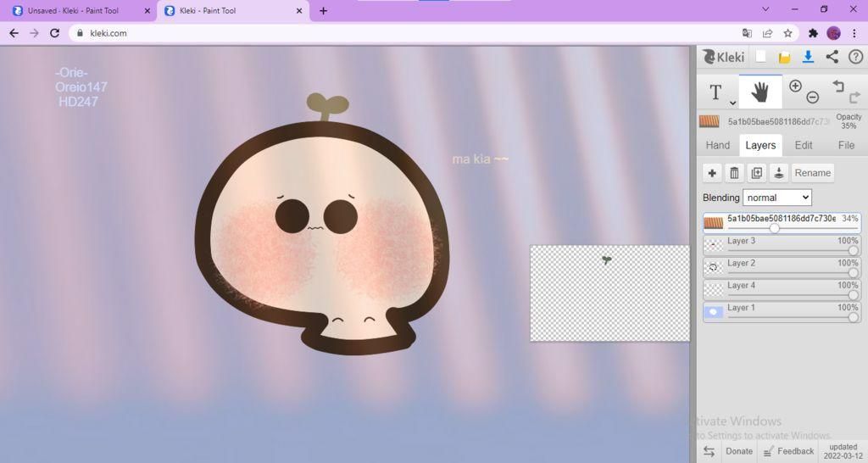Open the Chrome three-dot menu
868x463 pixels.
coord(854,33)
